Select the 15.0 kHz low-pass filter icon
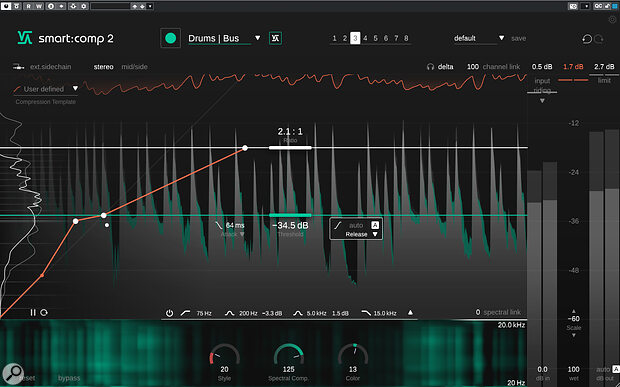The width and height of the screenshot is (620, 387). [x=366, y=313]
